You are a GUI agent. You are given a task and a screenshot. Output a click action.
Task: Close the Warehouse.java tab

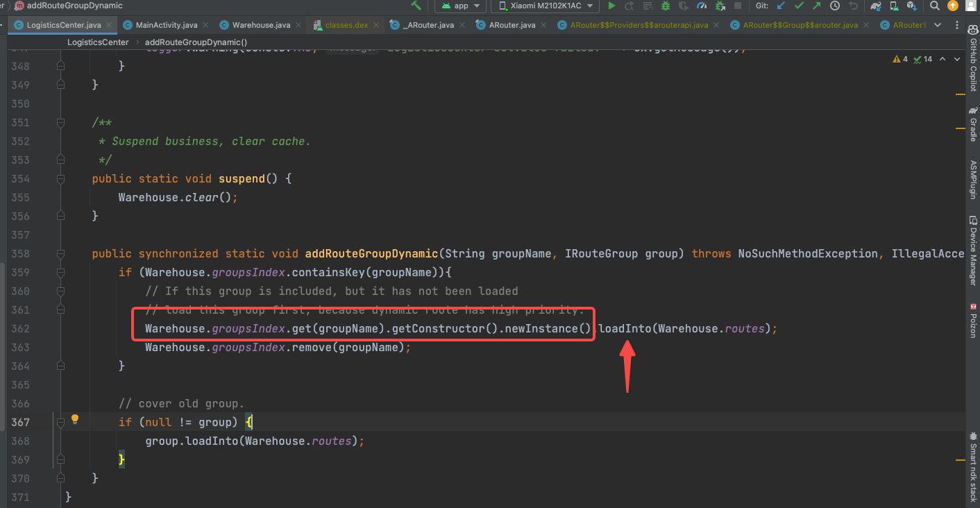click(x=299, y=25)
